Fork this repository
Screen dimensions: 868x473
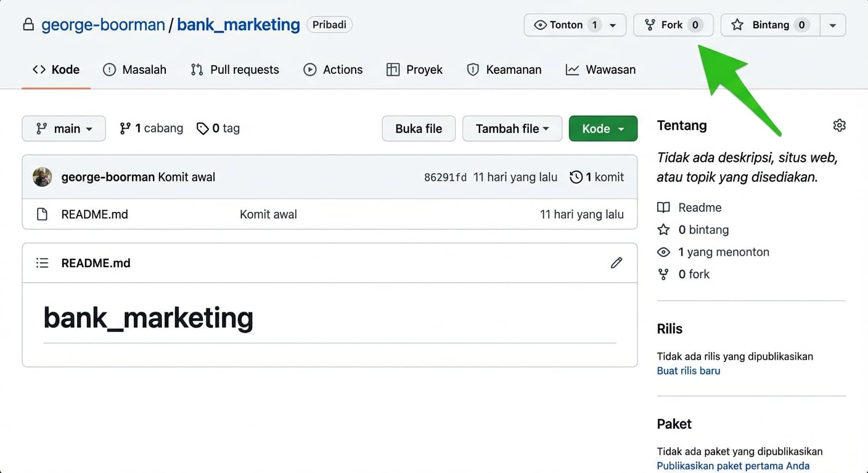[673, 25]
